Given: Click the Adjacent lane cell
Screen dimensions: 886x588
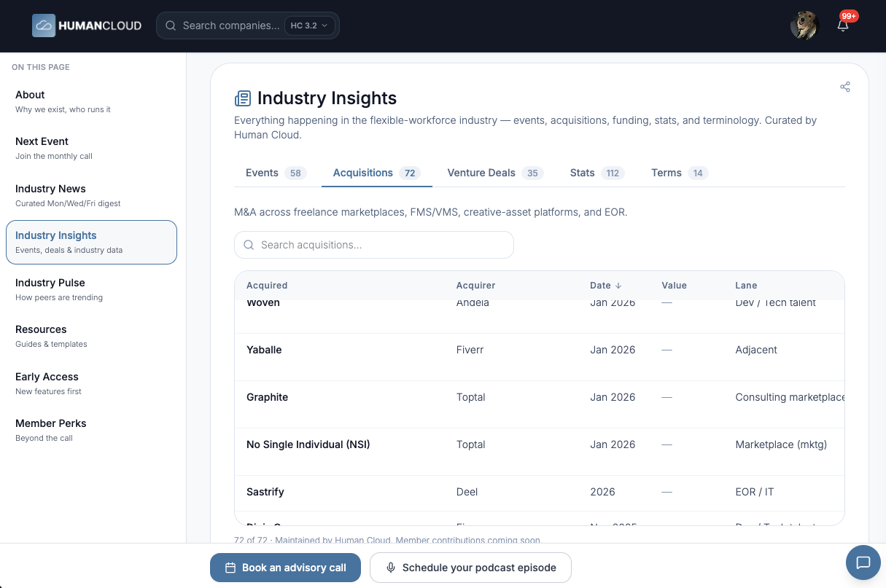Looking at the screenshot, I should click(756, 350).
